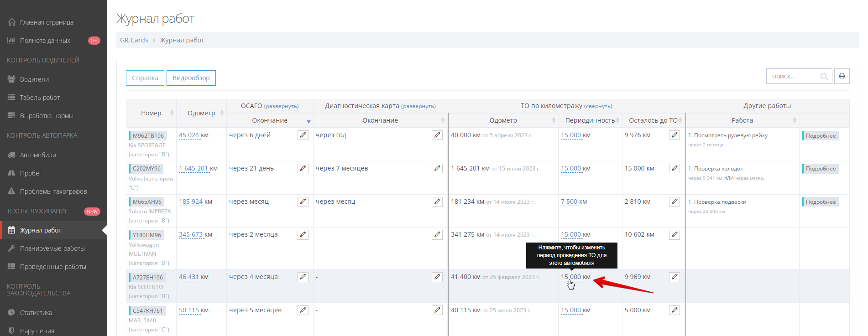Image resolution: width=868 pixels, height=336 pixels.
Task: Edit OSAGO date for M962TB196 row
Action: pyautogui.click(x=303, y=135)
